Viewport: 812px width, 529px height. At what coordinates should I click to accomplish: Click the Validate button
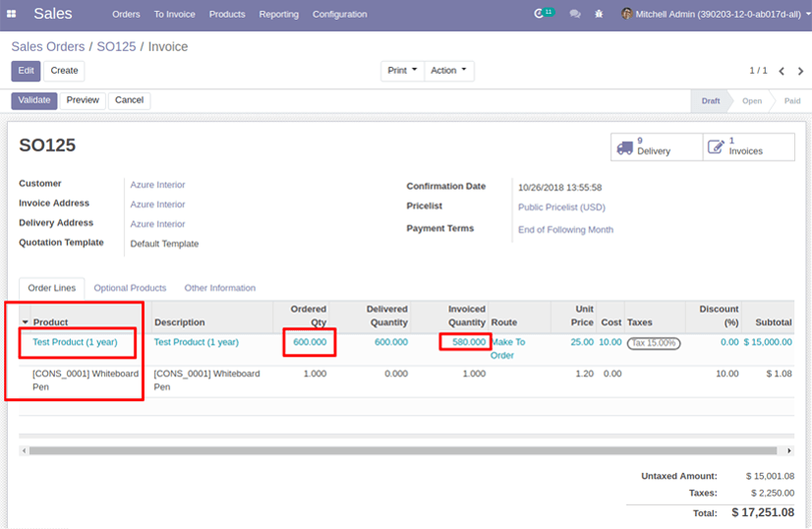34,100
